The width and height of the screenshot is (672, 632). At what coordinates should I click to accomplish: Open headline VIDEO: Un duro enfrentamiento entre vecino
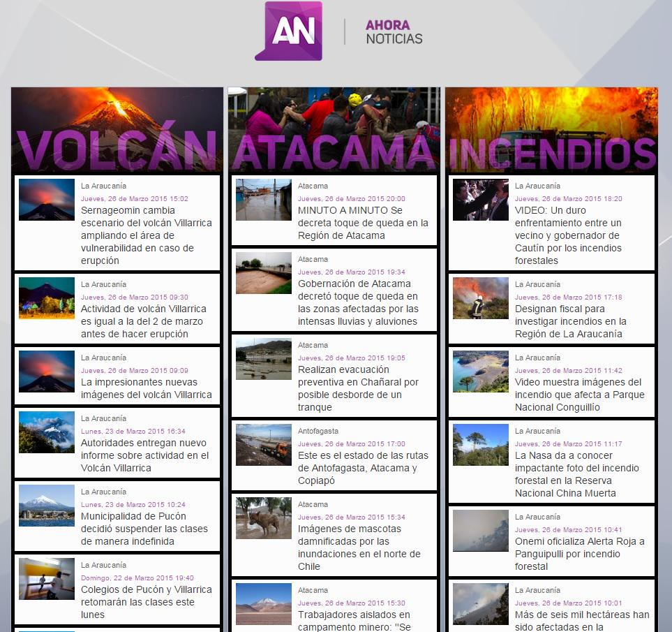pyautogui.click(x=568, y=235)
